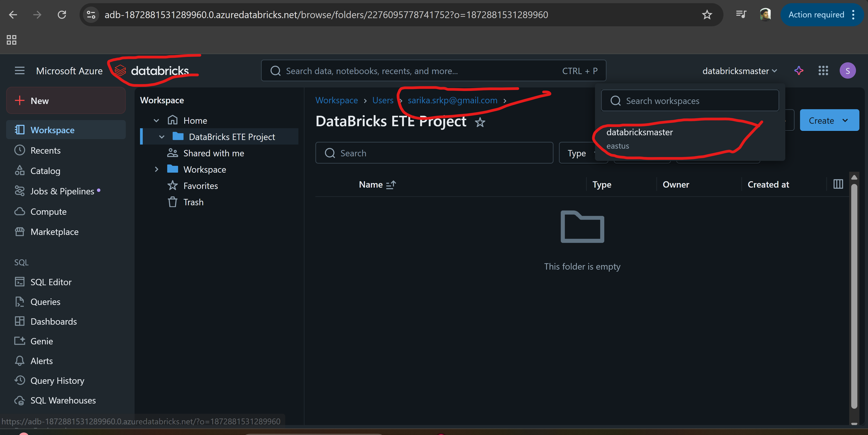Screen dimensions: 868x435
Task: Open the apps grid switcher icon
Action: point(823,71)
